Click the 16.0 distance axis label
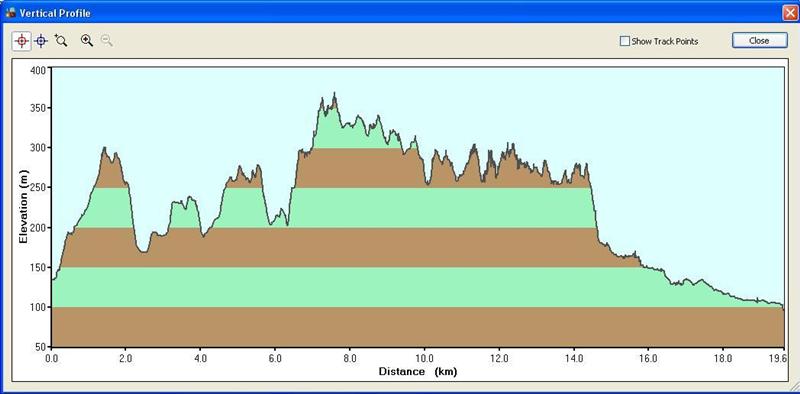 click(648, 358)
